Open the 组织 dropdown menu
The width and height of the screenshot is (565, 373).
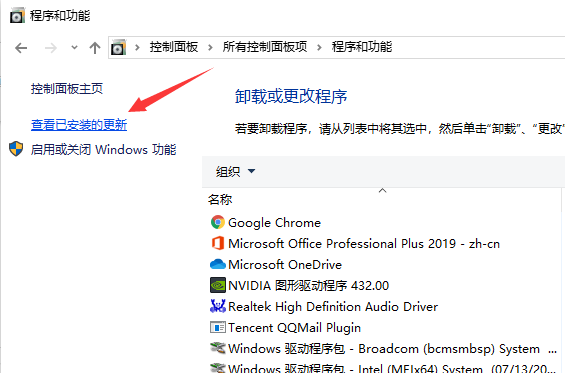coord(235,172)
